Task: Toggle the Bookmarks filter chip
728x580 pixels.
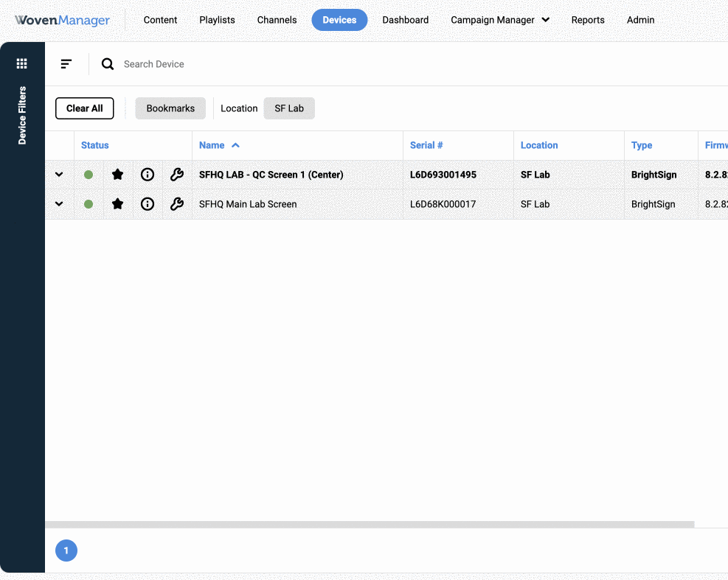Action: coord(170,108)
